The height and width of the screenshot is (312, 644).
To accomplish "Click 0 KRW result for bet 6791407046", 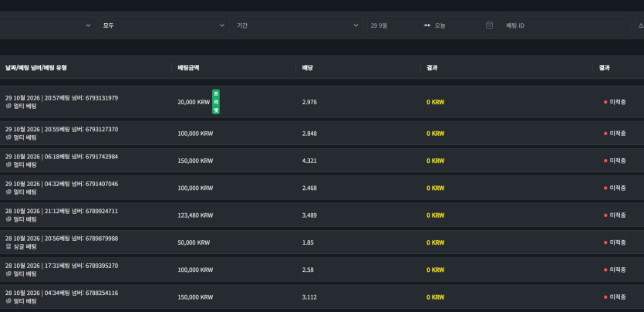I will coord(435,188).
